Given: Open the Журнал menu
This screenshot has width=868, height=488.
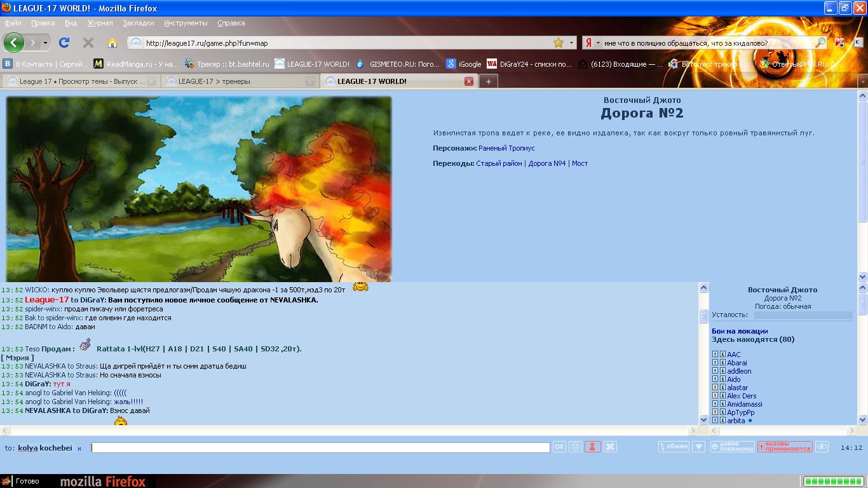Looking at the screenshot, I should (x=100, y=23).
